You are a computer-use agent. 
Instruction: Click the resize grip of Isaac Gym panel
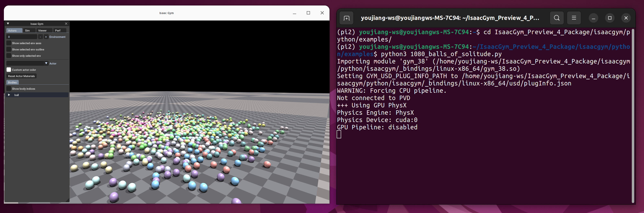[x=67, y=200]
